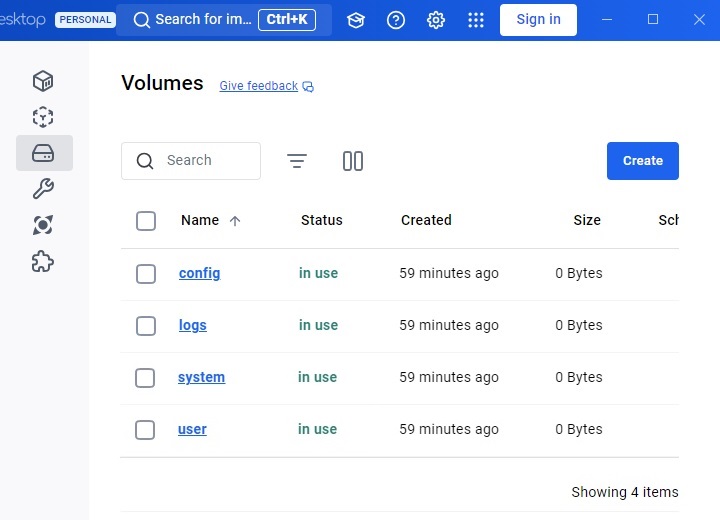Screen dimensions: 720x520
Task: Click the search magnifier in top bar
Action: click(141, 20)
